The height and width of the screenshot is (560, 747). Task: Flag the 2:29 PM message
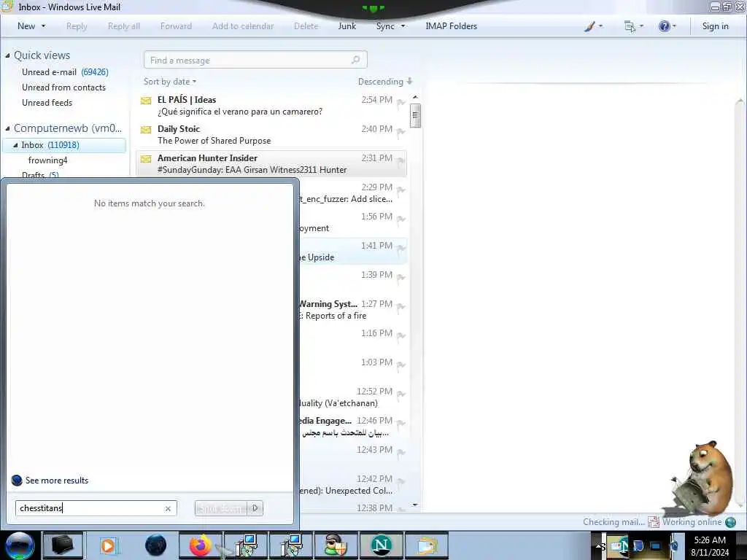pos(401,190)
